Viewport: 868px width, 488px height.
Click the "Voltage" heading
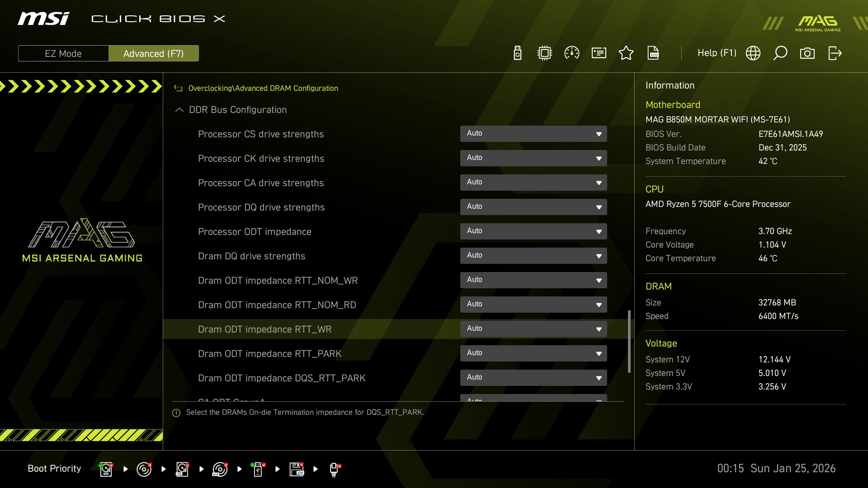tap(661, 343)
